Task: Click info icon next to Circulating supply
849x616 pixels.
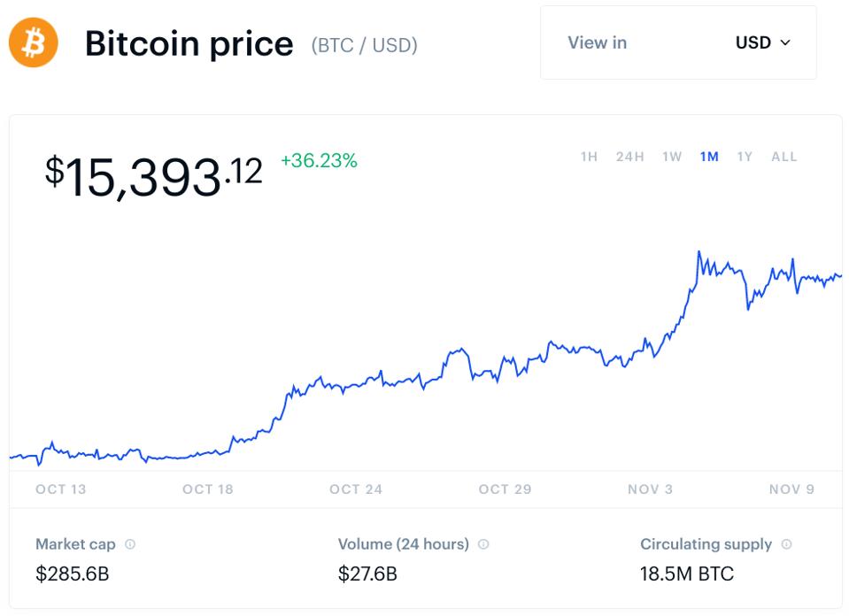Action: (787, 544)
